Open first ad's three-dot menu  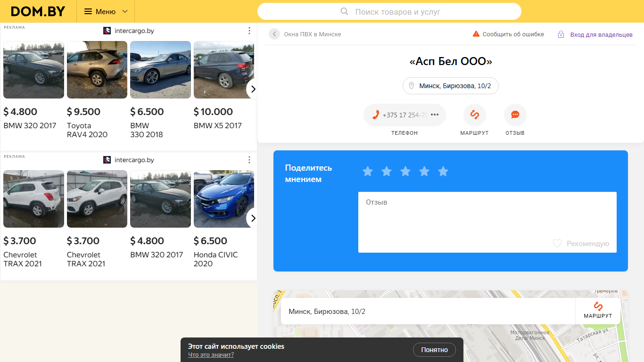click(x=249, y=31)
